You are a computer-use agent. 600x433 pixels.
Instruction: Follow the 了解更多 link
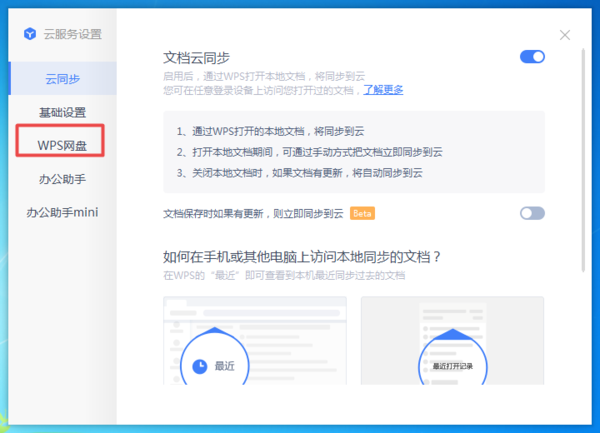(x=383, y=90)
